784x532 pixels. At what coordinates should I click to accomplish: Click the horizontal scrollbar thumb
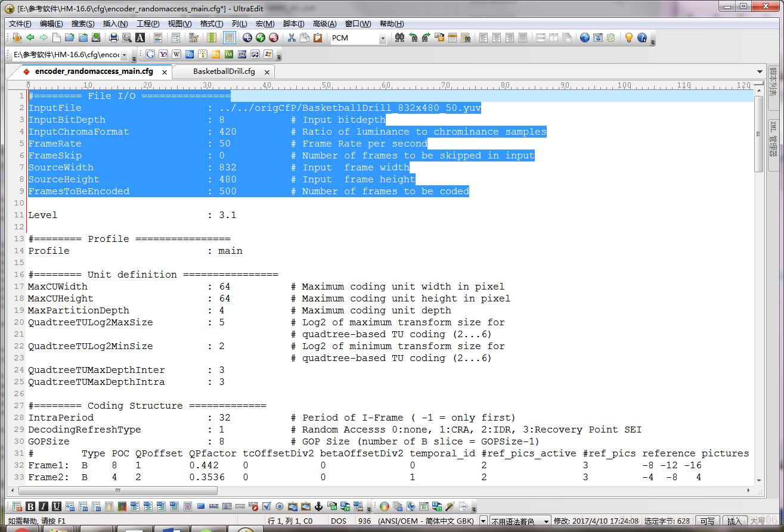tap(117, 491)
